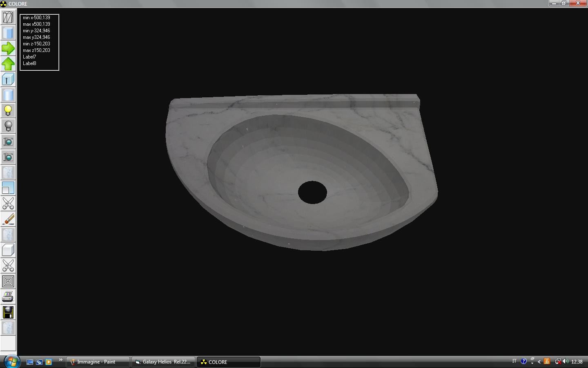Screen dimensions: 588x368
Task: Expand the quick launch overflow chevron
Action: 60,360
